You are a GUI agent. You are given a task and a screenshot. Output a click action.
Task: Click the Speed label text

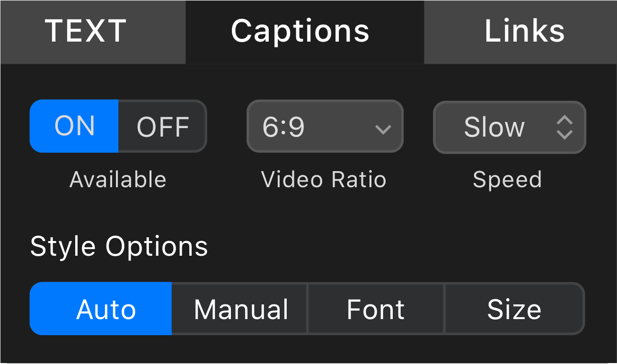pyautogui.click(x=507, y=180)
